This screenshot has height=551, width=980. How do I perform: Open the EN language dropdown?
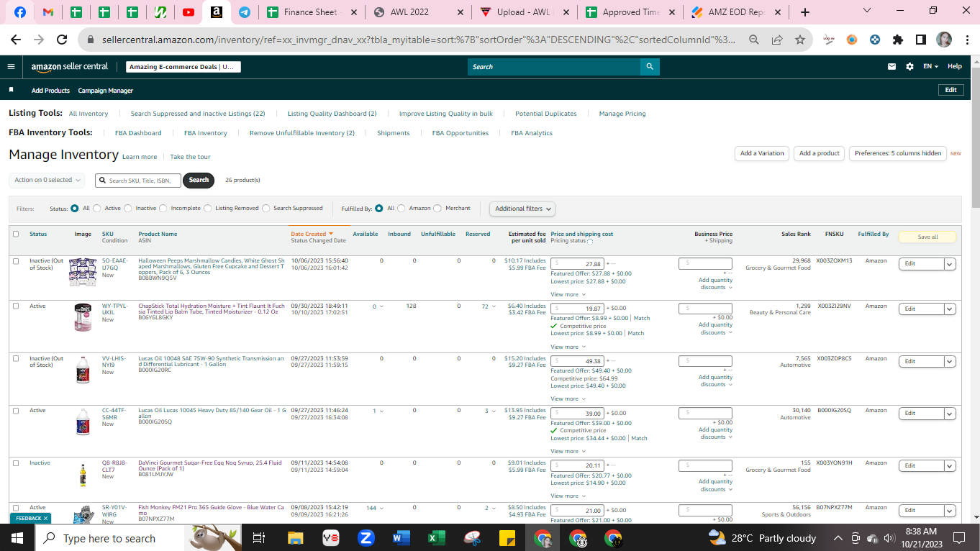point(930,66)
